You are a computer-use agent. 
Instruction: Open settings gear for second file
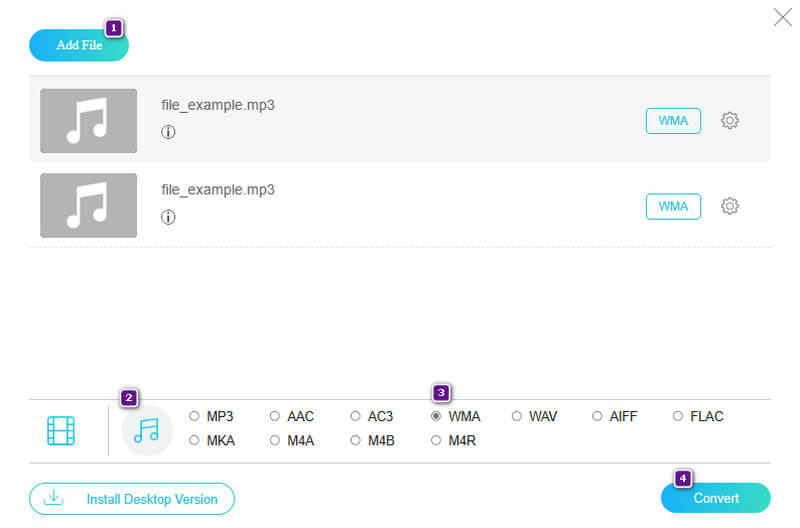point(730,206)
